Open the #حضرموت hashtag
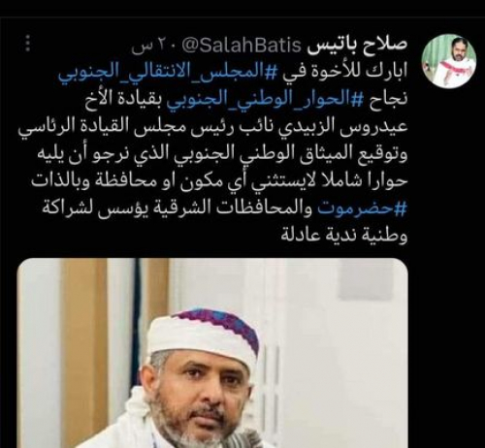Viewport: 485px width, 448px height. coord(362,208)
